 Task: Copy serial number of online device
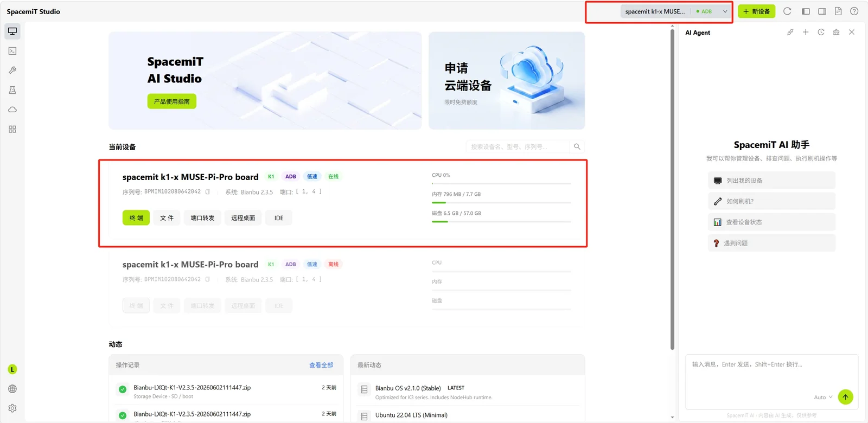[207, 192]
